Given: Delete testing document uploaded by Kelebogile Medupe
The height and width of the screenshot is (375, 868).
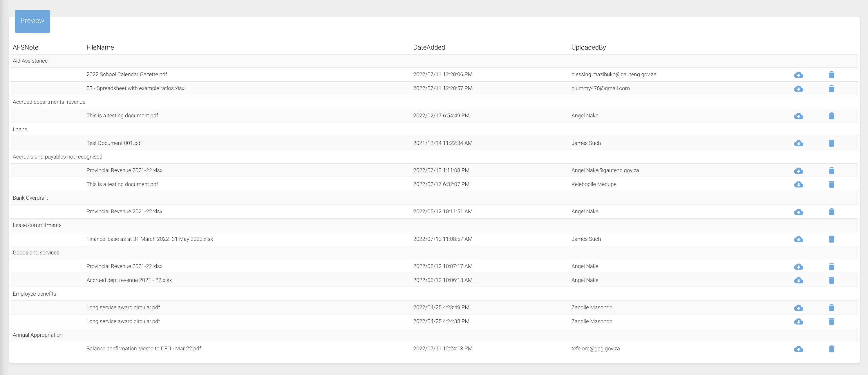Looking at the screenshot, I should coord(831,185).
